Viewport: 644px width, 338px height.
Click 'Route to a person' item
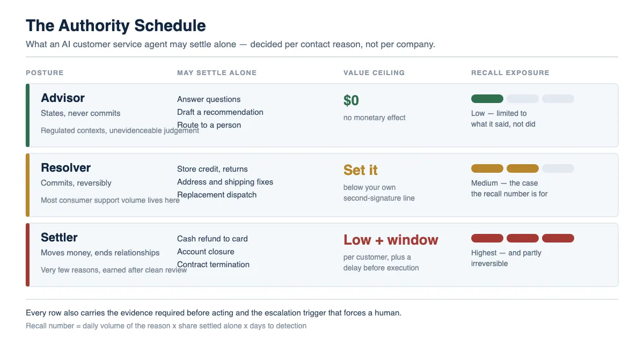[x=209, y=125]
